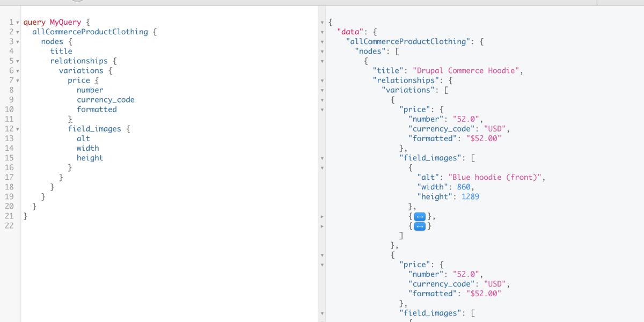Collapse the first price object in results
Image resolution: width=644 pixels, height=322 pixels.
(321, 109)
